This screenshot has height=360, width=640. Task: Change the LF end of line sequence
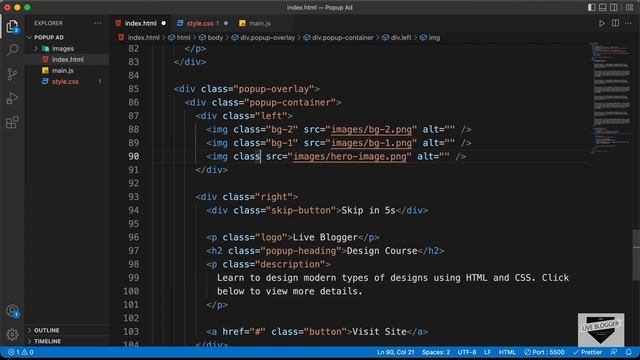click(487, 352)
